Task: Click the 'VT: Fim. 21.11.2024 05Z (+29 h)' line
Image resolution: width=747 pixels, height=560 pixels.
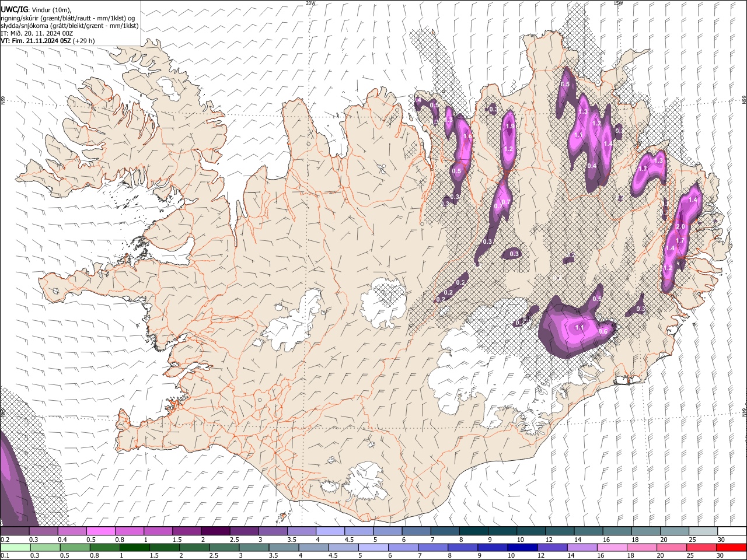Action: pos(48,41)
